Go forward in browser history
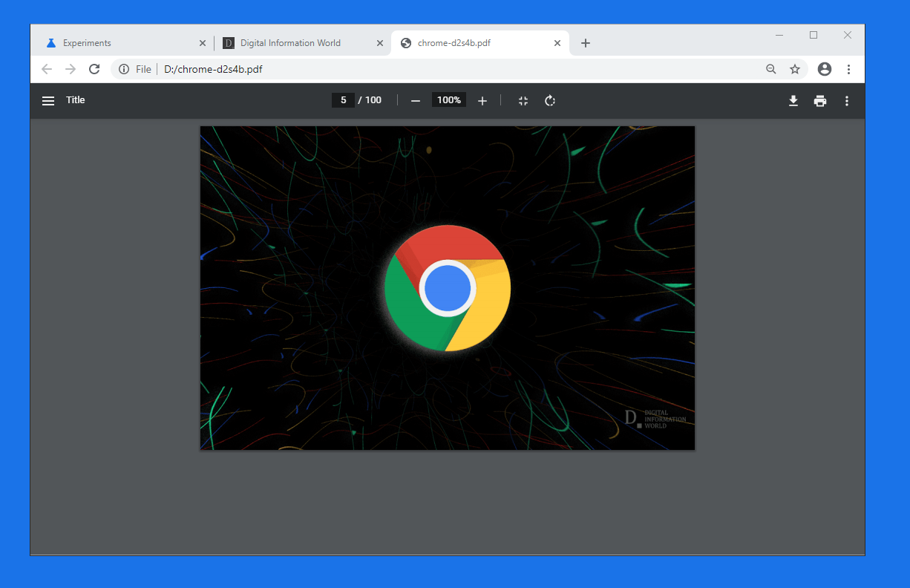 (x=71, y=69)
